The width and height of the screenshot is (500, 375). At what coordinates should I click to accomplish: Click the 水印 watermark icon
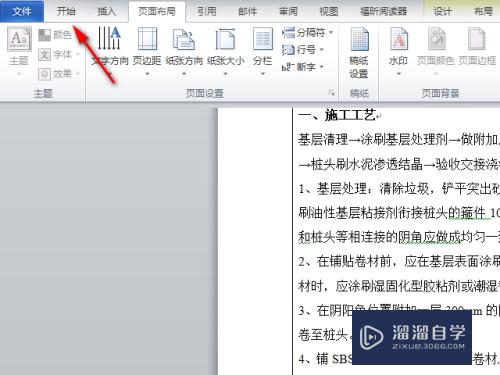399,39
